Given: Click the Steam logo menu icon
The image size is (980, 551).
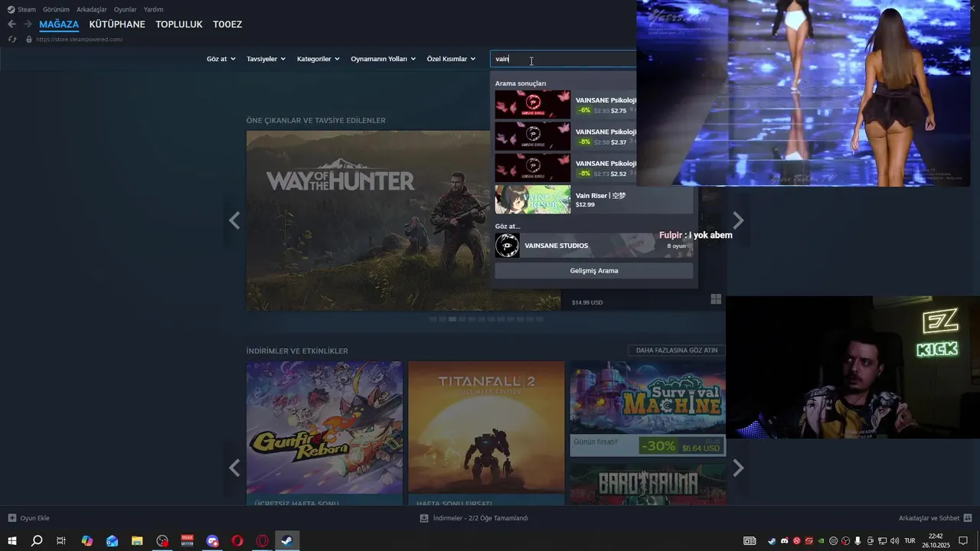Looking at the screenshot, I should tap(11, 9).
